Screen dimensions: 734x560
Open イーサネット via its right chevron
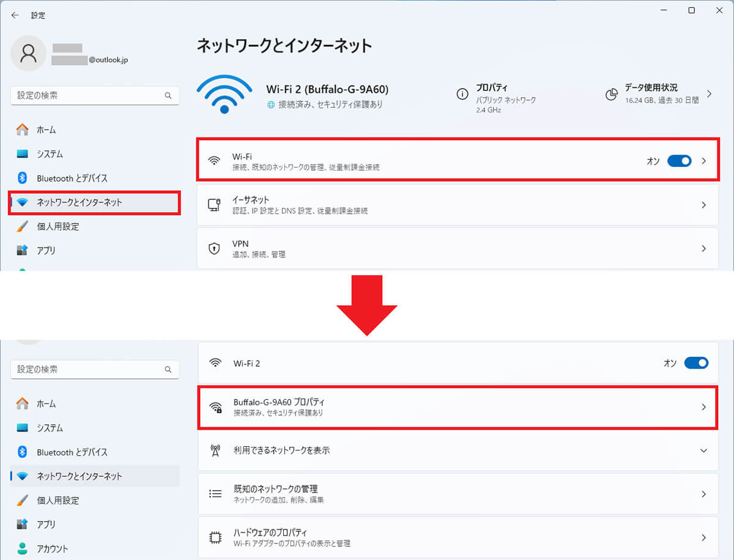point(703,205)
